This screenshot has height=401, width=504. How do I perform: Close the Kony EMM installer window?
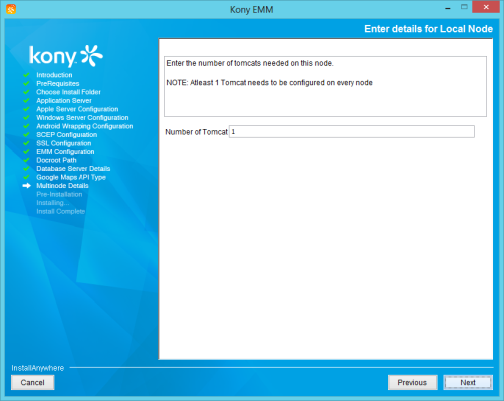pos(486,7)
